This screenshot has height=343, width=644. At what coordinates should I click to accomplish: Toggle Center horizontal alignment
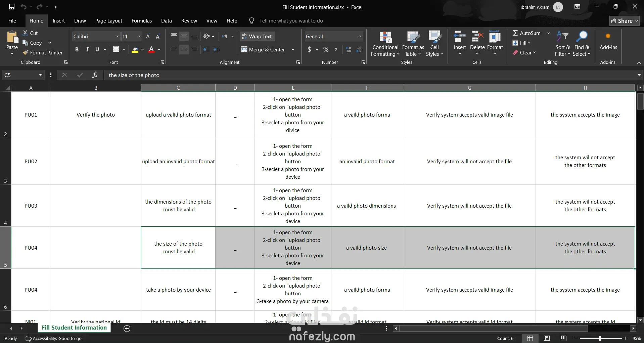[184, 49]
